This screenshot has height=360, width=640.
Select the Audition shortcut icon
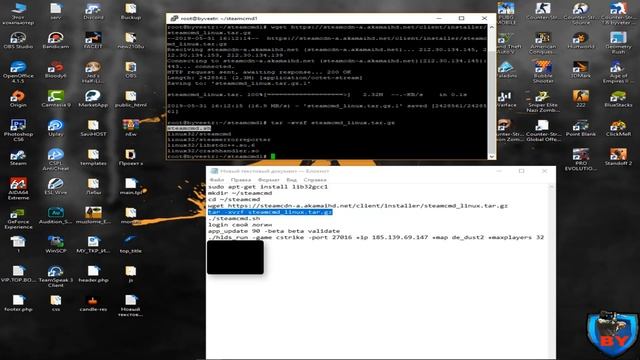pos(56,216)
